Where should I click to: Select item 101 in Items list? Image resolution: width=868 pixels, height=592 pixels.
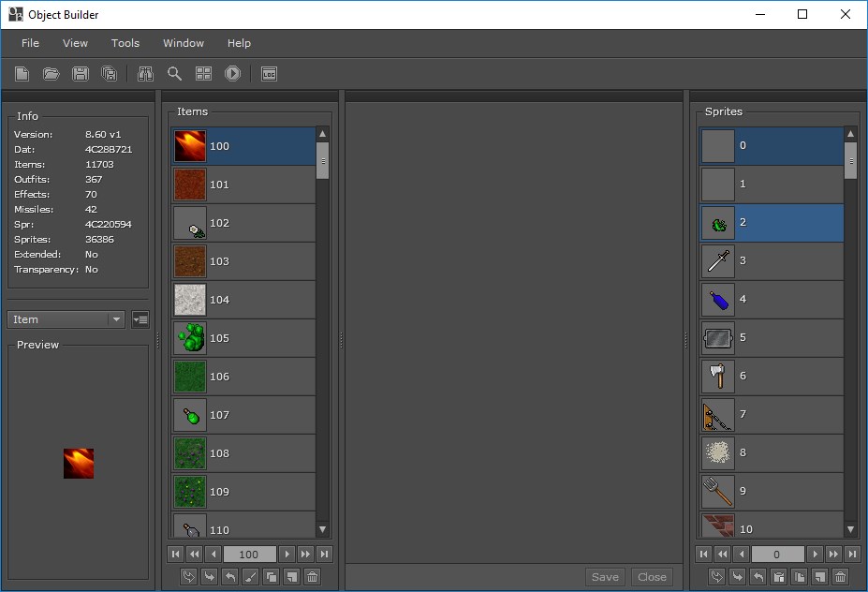[243, 185]
